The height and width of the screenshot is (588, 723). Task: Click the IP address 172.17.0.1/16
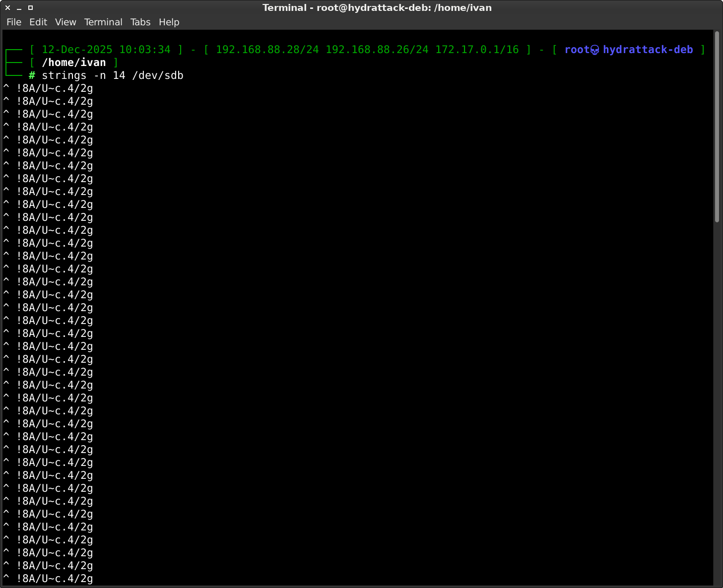point(477,50)
